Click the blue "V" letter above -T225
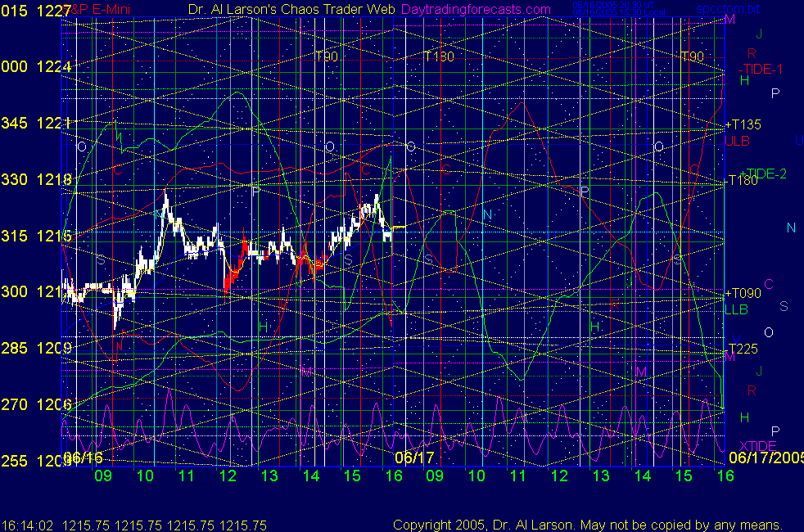This screenshot has width=804, height=532. point(737,340)
